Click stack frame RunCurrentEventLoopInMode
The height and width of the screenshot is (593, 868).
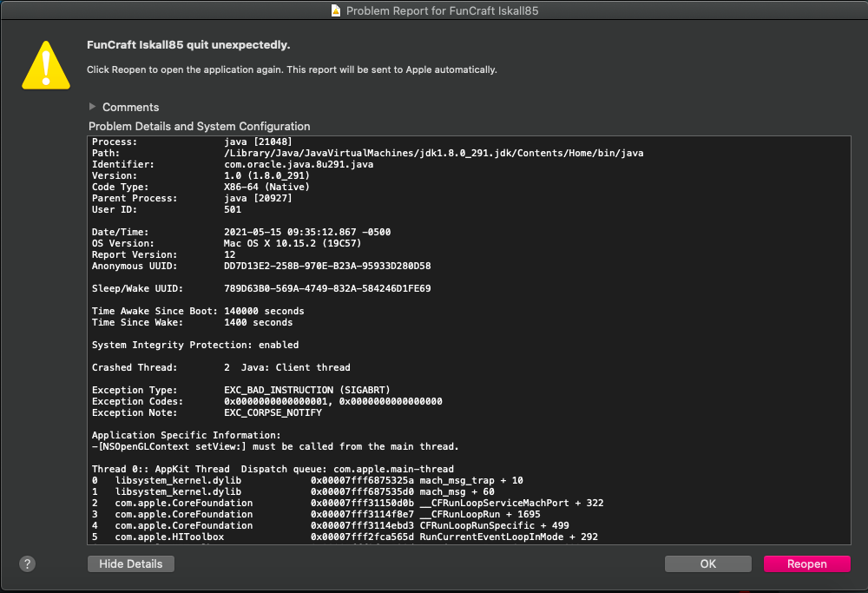pyautogui.click(x=345, y=537)
